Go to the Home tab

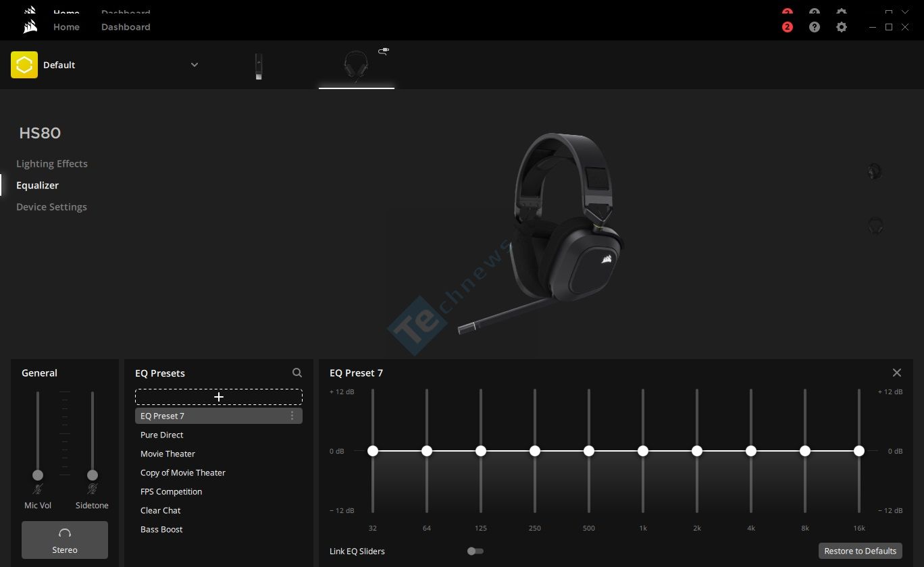66,27
